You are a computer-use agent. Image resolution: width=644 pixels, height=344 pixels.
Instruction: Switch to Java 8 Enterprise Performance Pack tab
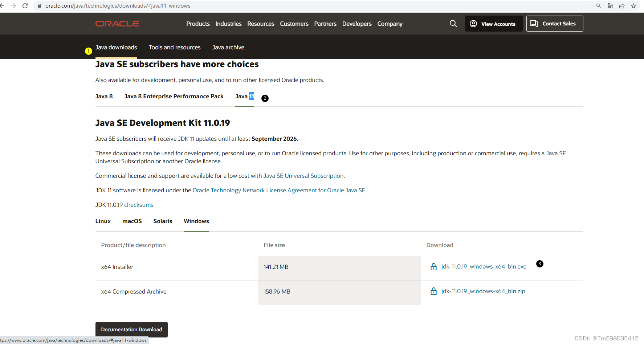click(x=174, y=97)
